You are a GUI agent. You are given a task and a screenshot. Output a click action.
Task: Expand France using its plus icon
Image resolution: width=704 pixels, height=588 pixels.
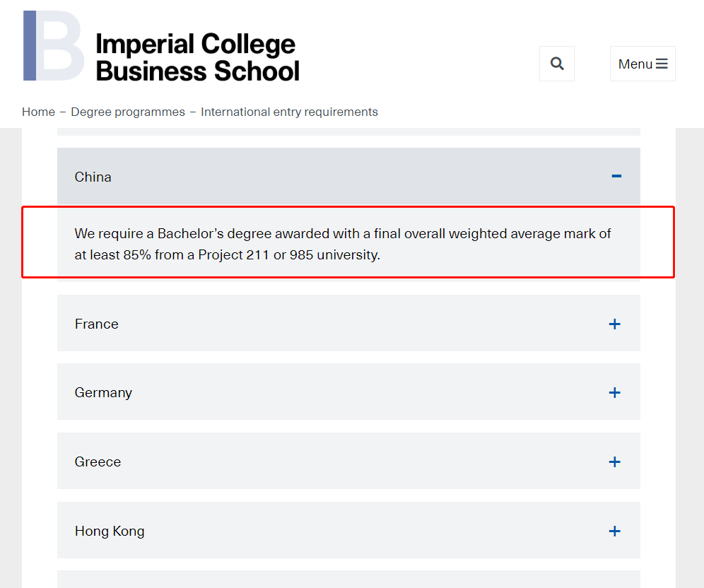coord(615,324)
